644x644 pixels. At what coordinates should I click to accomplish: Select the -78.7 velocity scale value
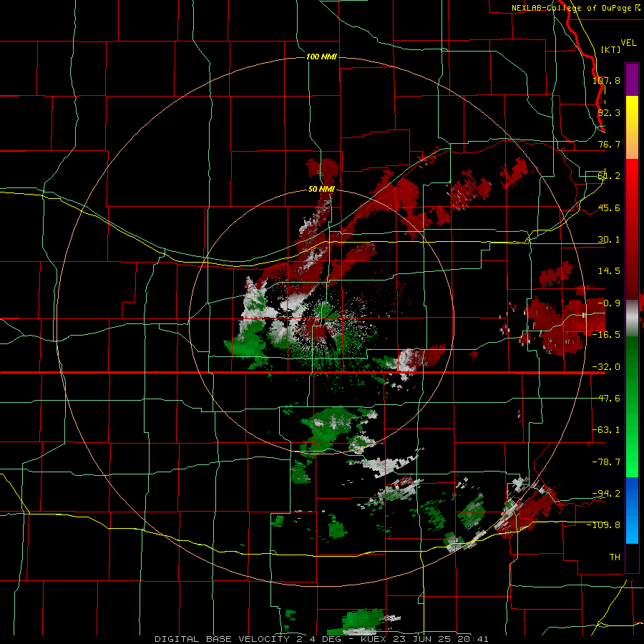pos(606,462)
